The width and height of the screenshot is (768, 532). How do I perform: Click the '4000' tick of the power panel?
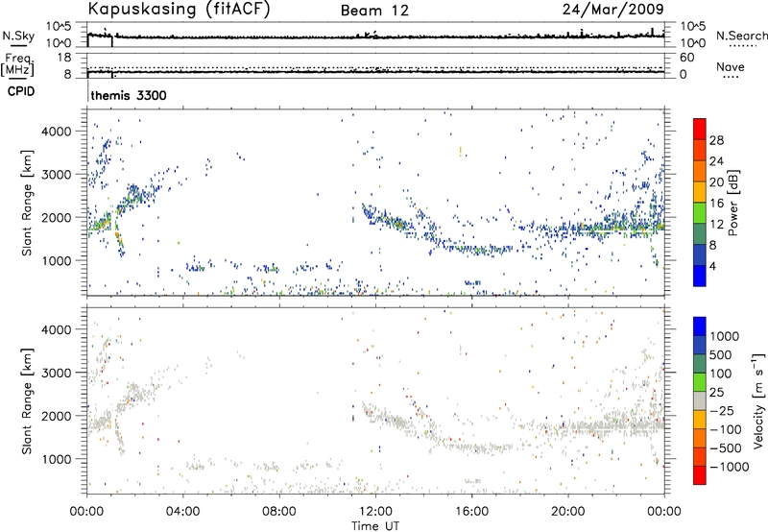point(57,132)
